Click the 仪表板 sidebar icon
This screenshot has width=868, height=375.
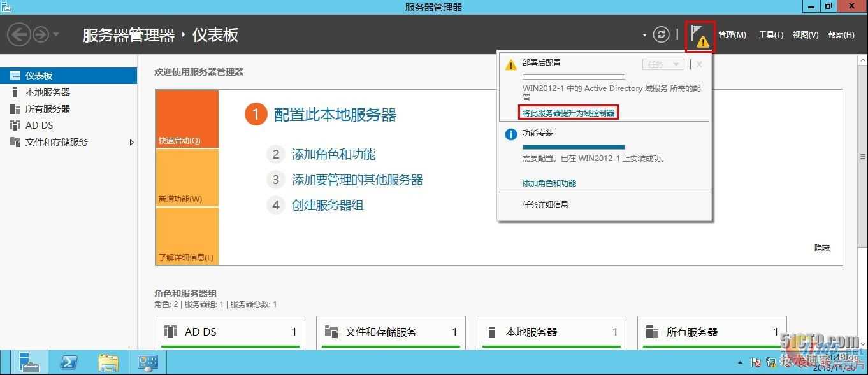(15, 76)
